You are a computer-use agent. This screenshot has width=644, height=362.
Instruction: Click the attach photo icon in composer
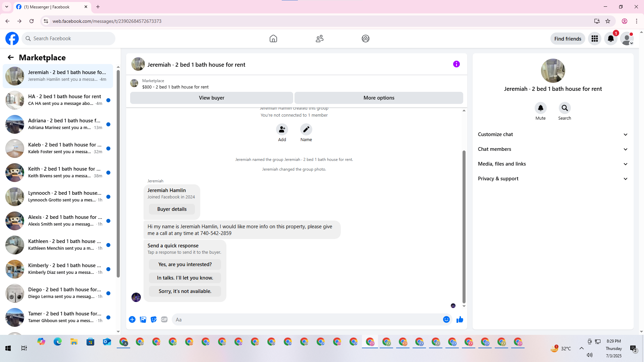[143, 319]
